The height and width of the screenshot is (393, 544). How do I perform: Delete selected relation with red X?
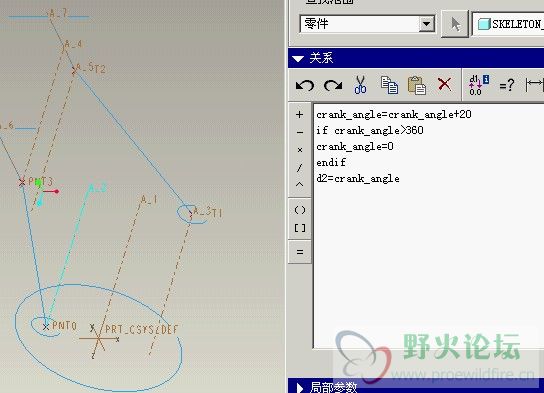[x=444, y=84]
